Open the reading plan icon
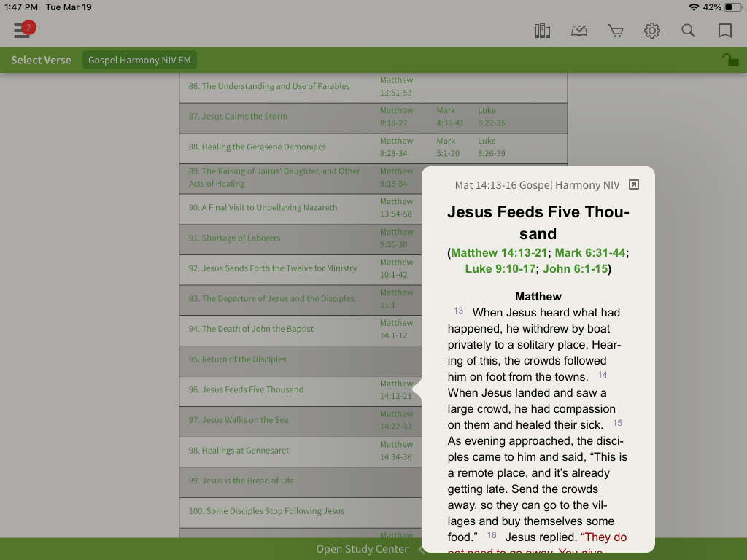747x560 pixels. tap(578, 31)
